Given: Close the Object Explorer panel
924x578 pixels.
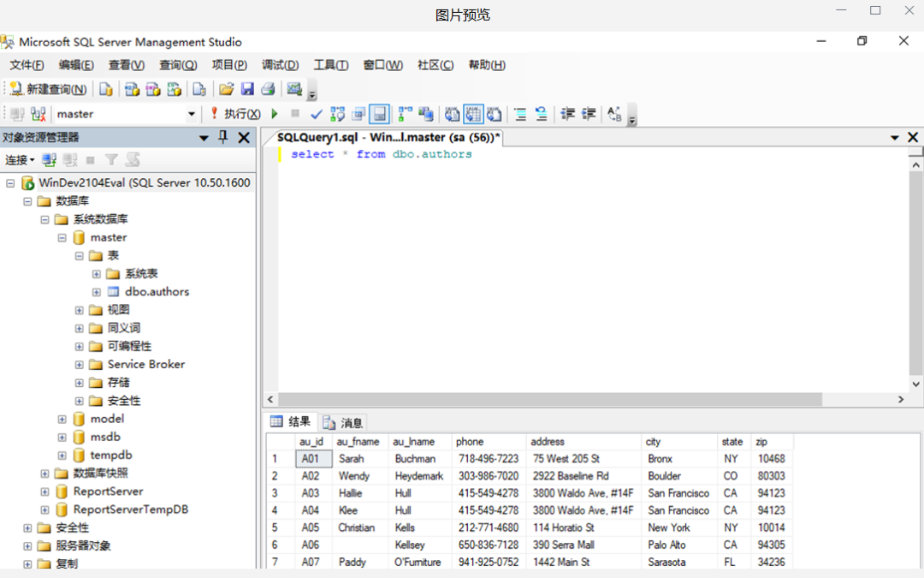Looking at the screenshot, I should pyautogui.click(x=243, y=137).
